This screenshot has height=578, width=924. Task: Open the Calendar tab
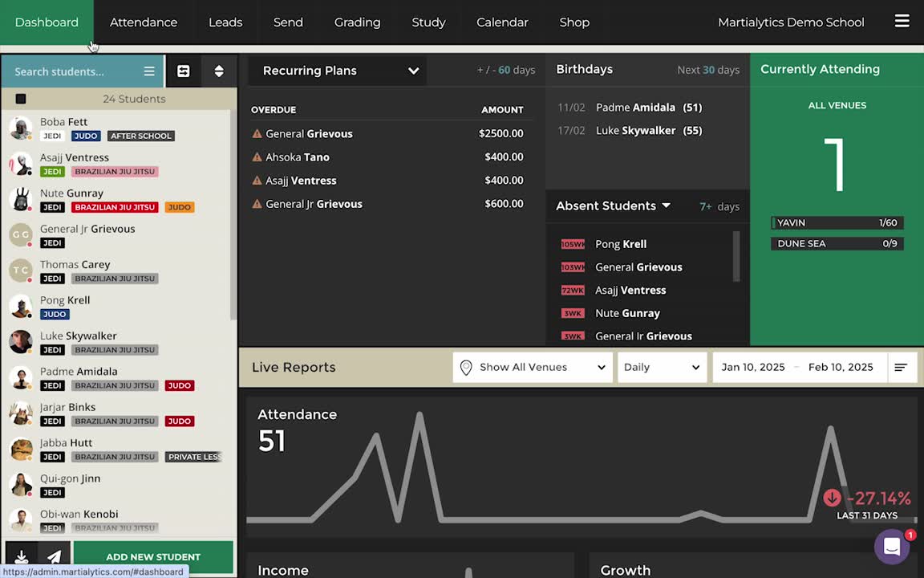502,22
